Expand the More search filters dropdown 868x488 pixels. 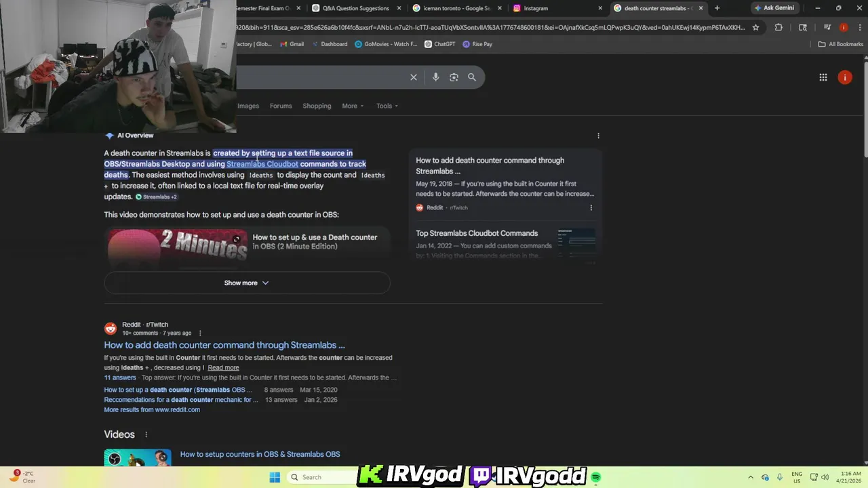pyautogui.click(x=353, y=106)
